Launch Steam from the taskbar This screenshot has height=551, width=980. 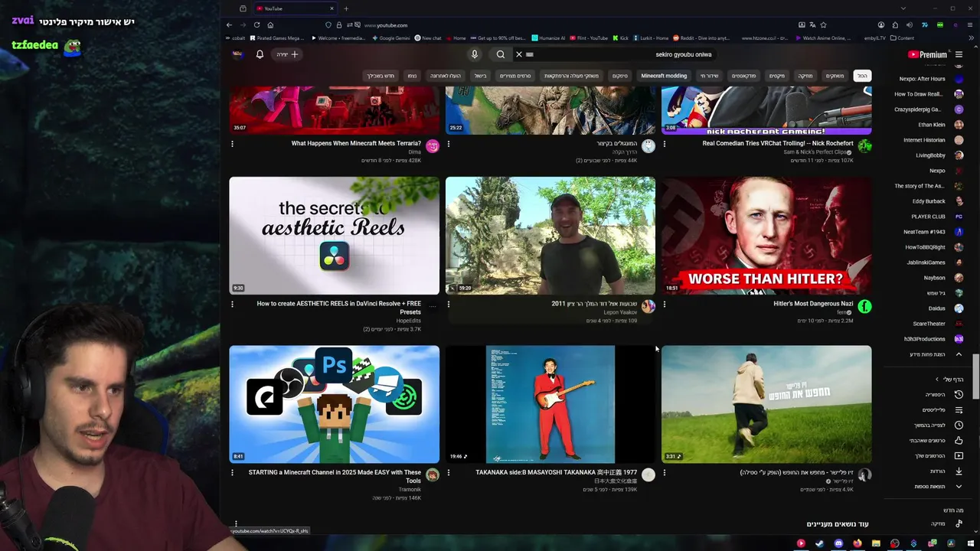pyautogui.click(x=819, y=543)
